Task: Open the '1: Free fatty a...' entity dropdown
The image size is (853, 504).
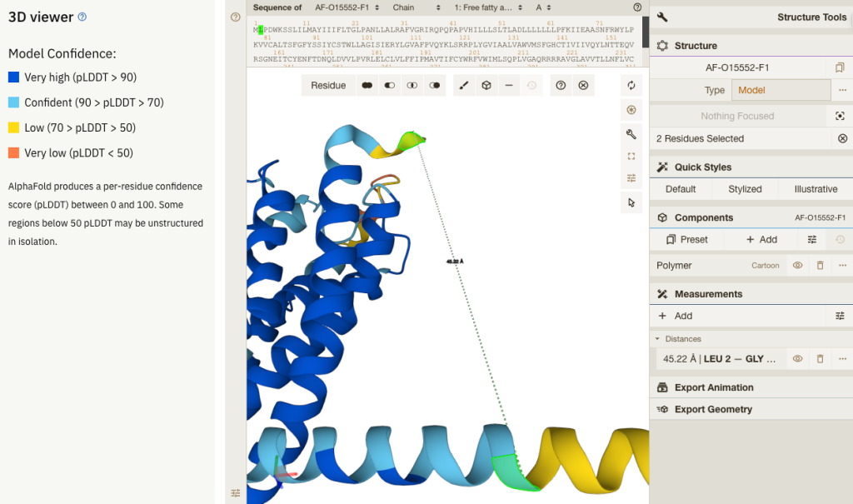Action: [x=488, y=7]
